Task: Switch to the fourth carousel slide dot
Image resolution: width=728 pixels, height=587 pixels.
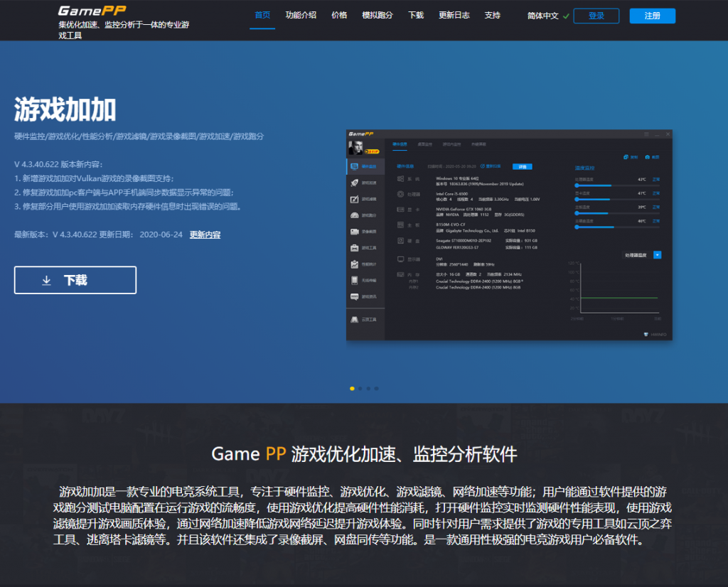Action: coord(377,389)
